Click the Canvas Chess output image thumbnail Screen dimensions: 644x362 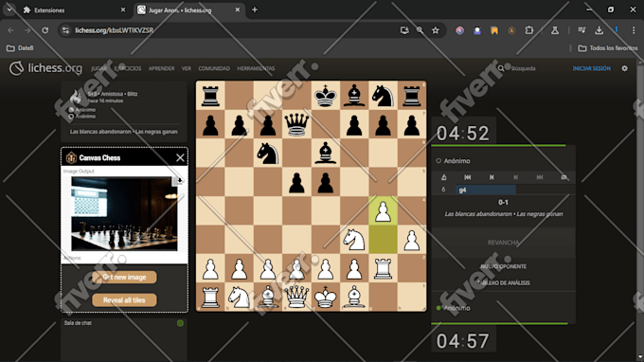click(124, 213)
